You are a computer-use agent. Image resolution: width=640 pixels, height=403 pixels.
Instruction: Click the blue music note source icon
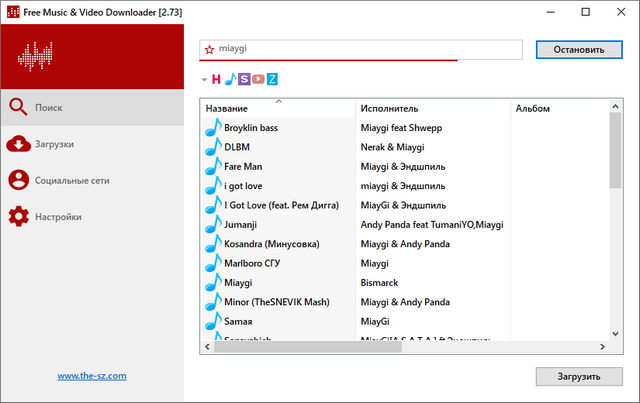(230, 78)
